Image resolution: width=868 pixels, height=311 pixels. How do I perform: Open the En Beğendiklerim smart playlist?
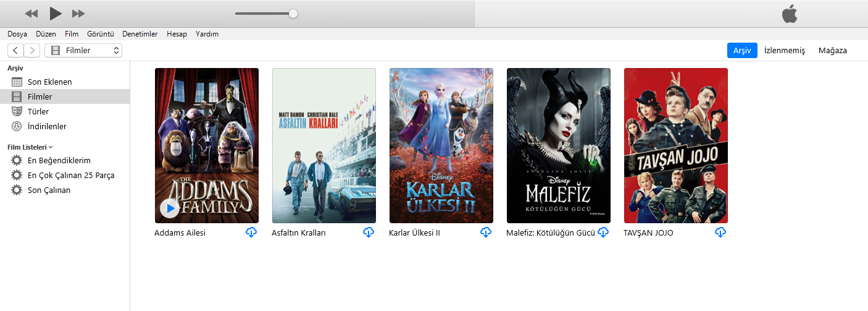coord(65,160)
